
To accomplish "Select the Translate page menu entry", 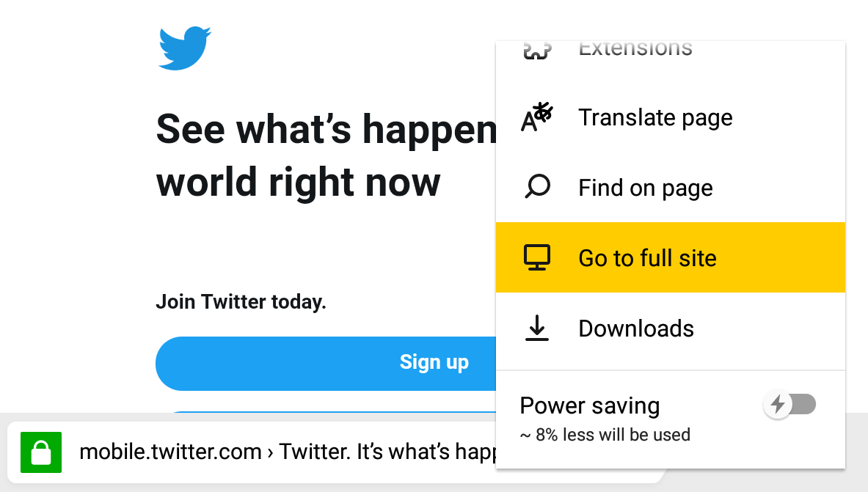I will pyautogui.click(x=655, y=117).
